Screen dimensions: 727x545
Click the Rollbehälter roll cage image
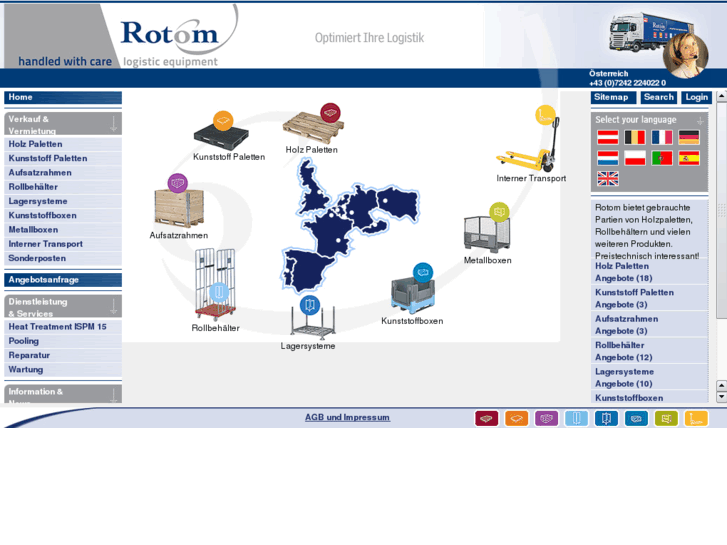pyautogui.click(x=215, y=285)
